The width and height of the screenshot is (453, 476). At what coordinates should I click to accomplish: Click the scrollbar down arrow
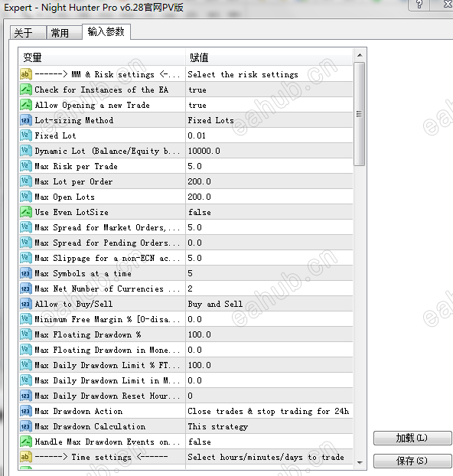(x=360, y=463)
